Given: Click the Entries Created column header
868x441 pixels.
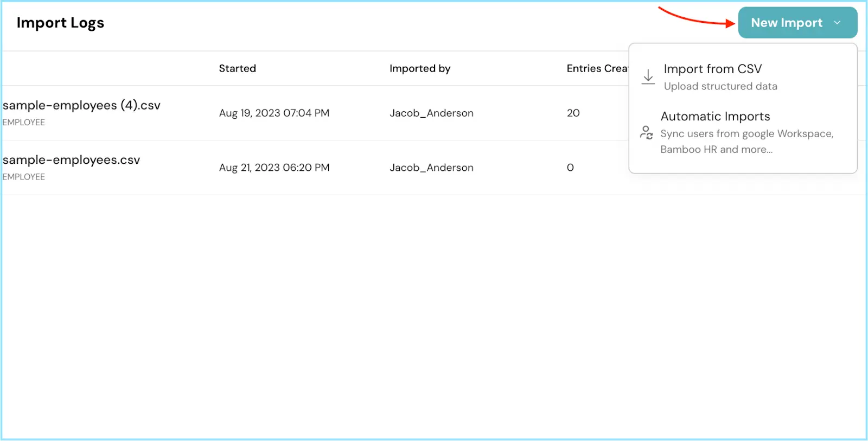Looking at the screenshot, I should [x=596, y=68].
